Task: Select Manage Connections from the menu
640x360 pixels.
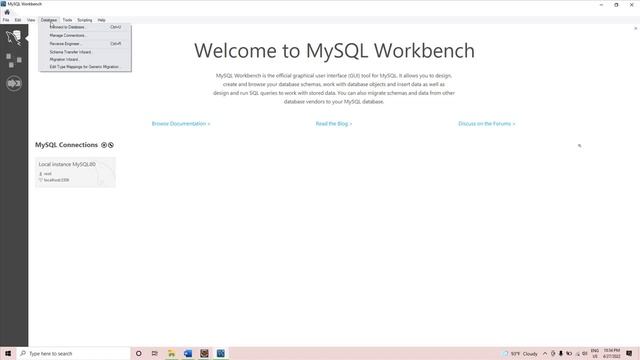Action: 85,36
